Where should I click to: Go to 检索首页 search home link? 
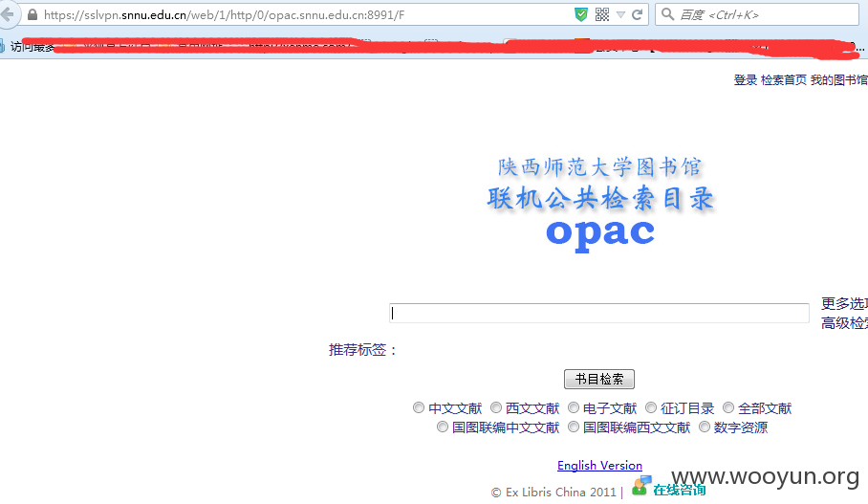pos(783,80)
